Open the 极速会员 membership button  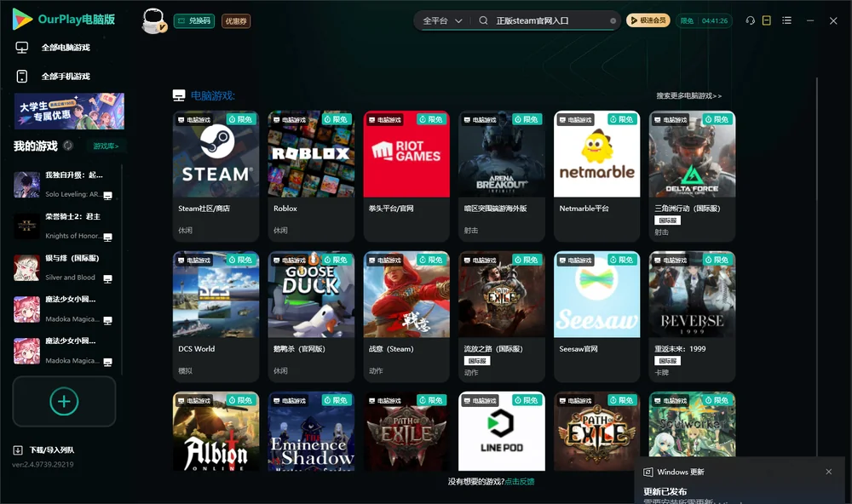point(648,20)
